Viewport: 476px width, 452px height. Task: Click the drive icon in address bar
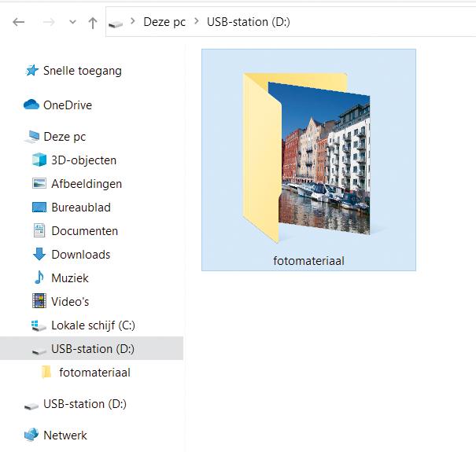click(116, 24)
